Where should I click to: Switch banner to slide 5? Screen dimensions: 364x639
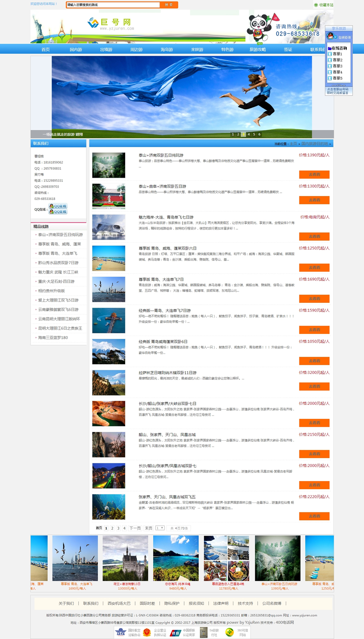[x=254, y=134]
